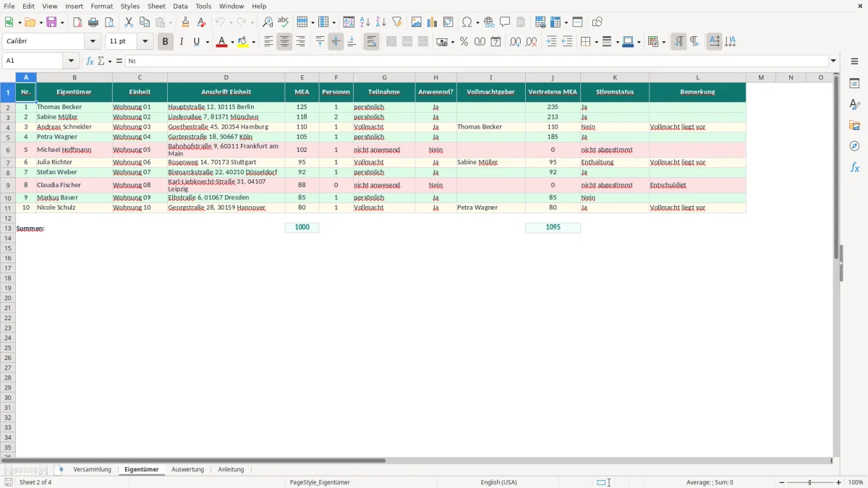Select the Clone Formatting paintbrush
This screenshot has height=488, width=868.
(186, 22)
